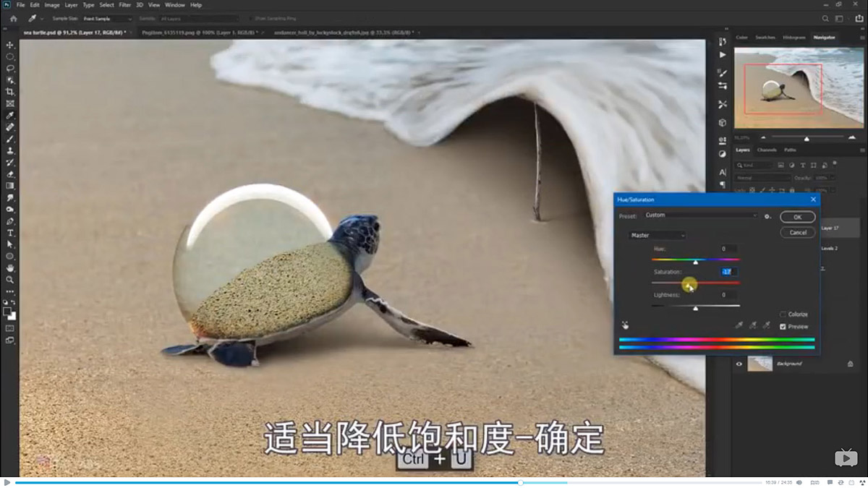Screen dimensions: 868x488
Task: Select the Crop tool
Action: (x=10, y=92)
